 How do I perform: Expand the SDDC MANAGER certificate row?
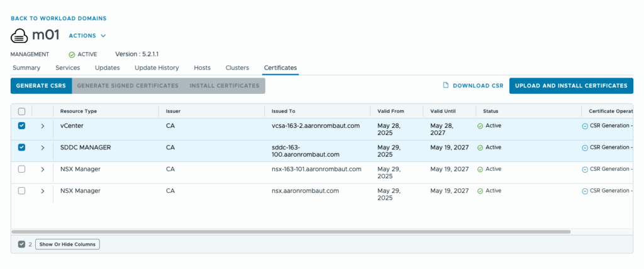(43, 148)
